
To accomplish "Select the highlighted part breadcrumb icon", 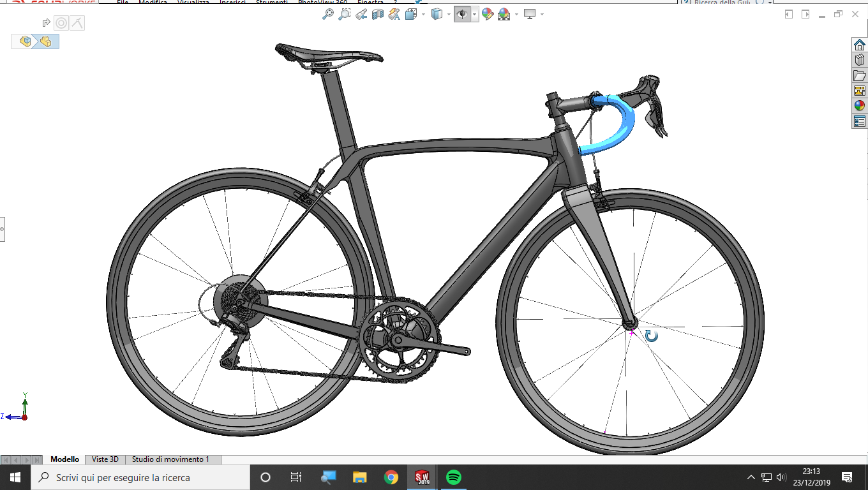I will point(45,41).
